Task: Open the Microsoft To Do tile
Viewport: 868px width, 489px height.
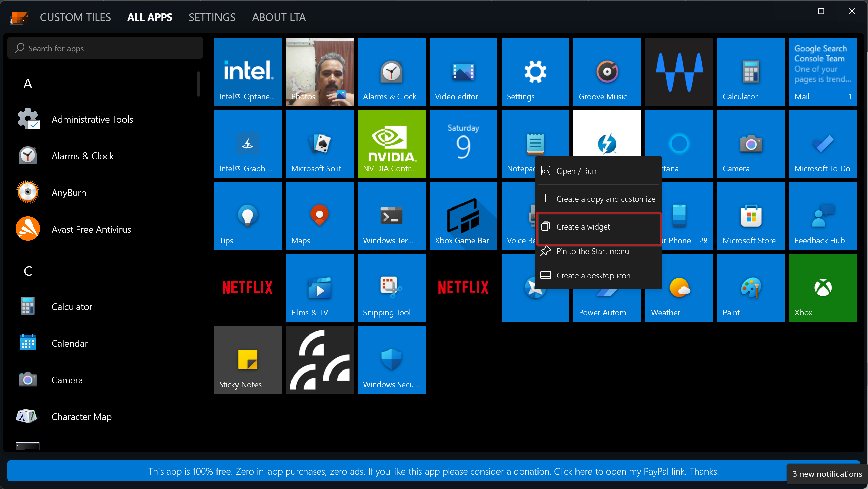Action: [823, 144]
